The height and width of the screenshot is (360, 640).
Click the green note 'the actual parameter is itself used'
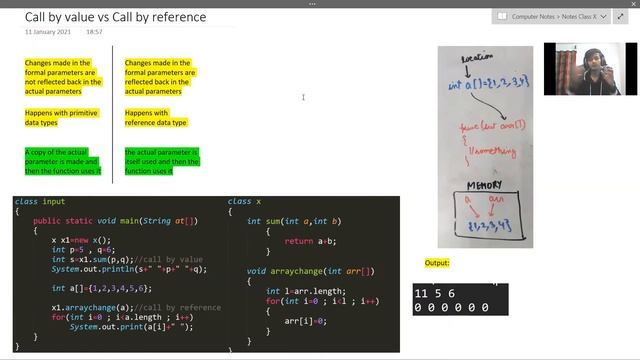coord(162,162)
